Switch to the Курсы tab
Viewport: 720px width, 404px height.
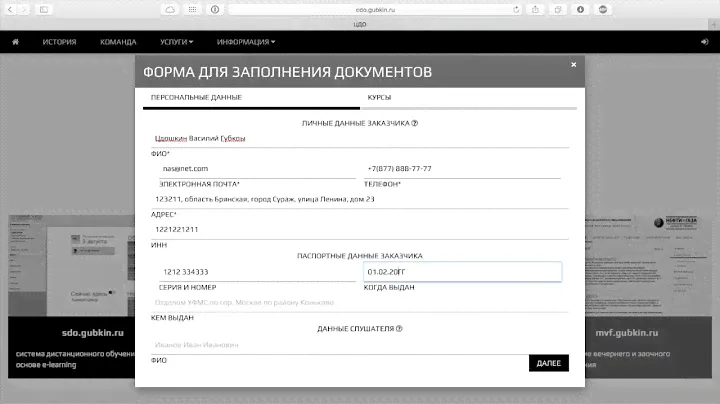(x=379, y=97)
